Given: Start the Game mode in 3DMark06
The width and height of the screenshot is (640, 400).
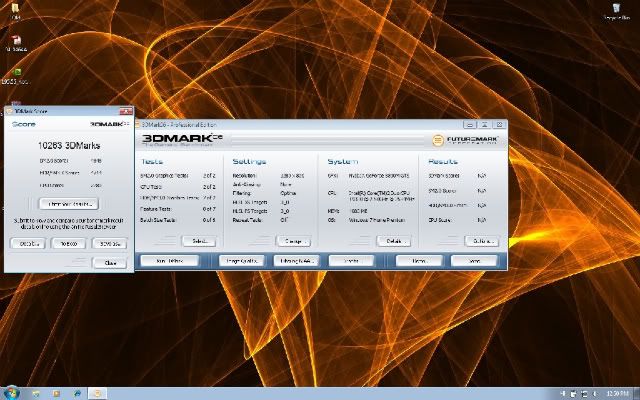Looking at the screenshot, I should point(474,261).
